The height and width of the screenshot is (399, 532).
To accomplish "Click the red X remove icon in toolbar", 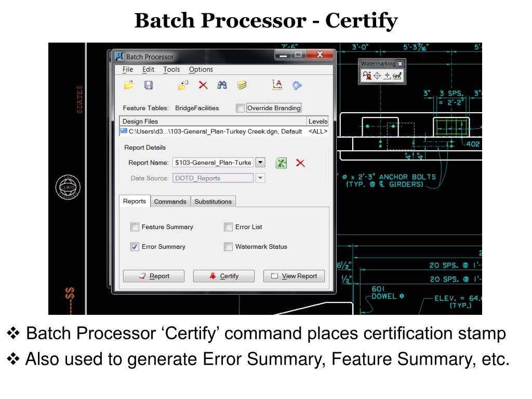I will (203, 85).
